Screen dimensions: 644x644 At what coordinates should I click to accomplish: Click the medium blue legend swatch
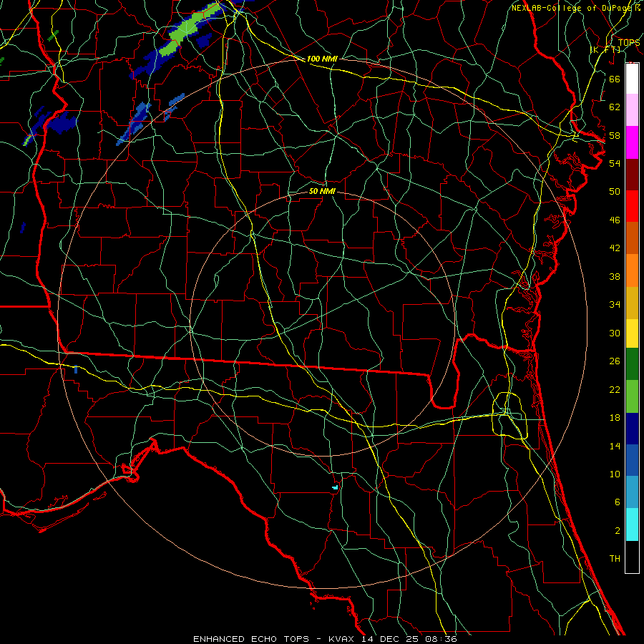click(x=632, y=460)
